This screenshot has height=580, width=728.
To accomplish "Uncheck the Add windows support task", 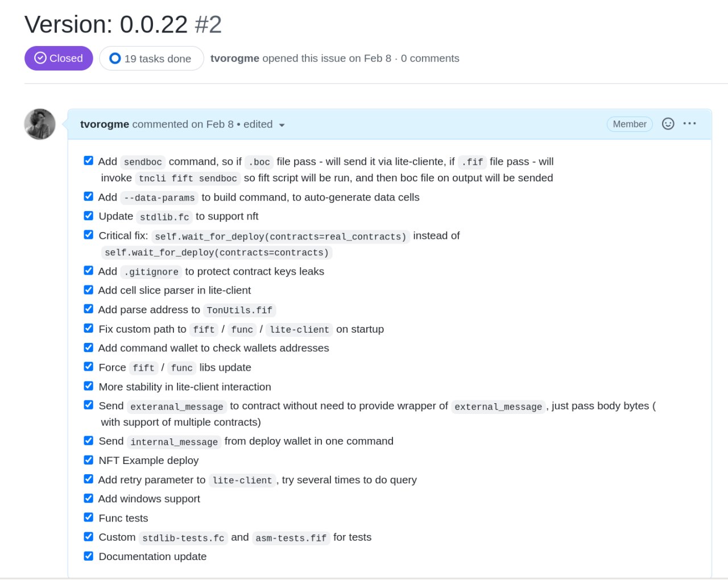I will (89, 498).
